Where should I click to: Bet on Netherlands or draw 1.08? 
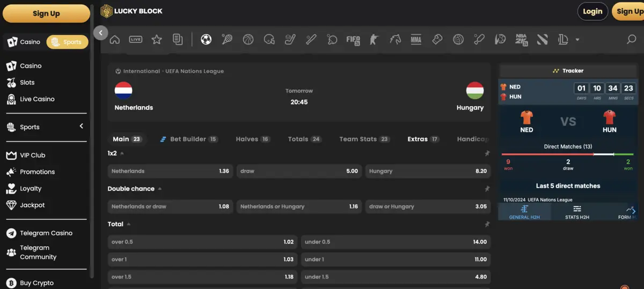[170, 206]
